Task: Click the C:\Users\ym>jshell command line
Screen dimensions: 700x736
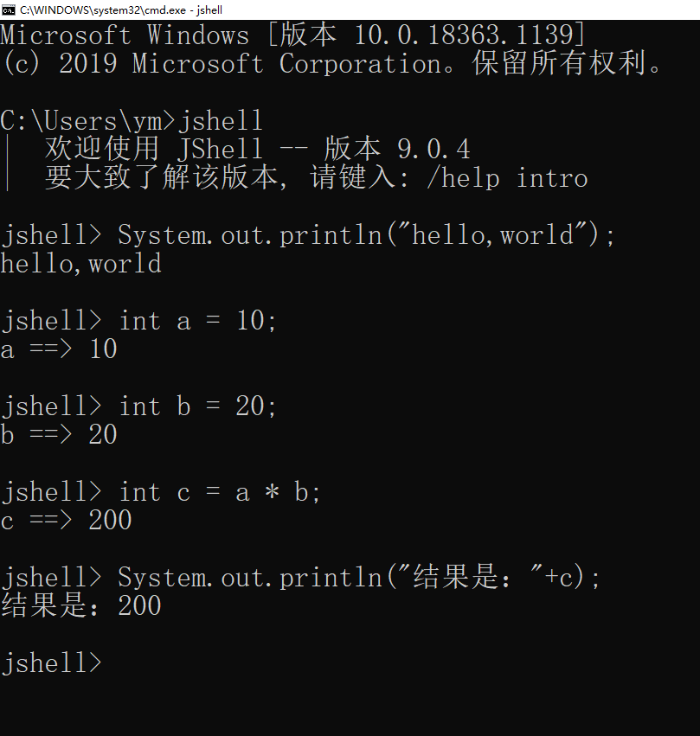Action: click(x=132, y=120)
